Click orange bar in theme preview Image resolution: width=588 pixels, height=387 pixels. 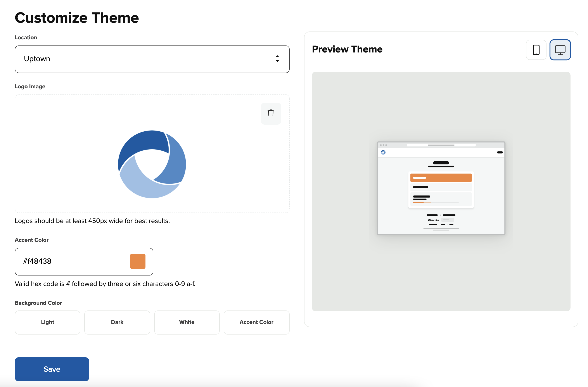click(441, 178)
